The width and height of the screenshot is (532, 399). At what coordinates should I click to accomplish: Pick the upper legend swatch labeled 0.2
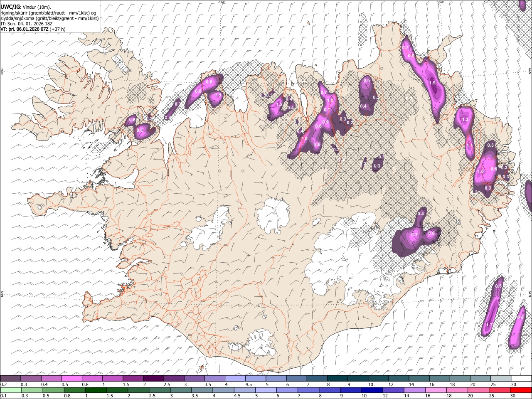coord(10,379)
